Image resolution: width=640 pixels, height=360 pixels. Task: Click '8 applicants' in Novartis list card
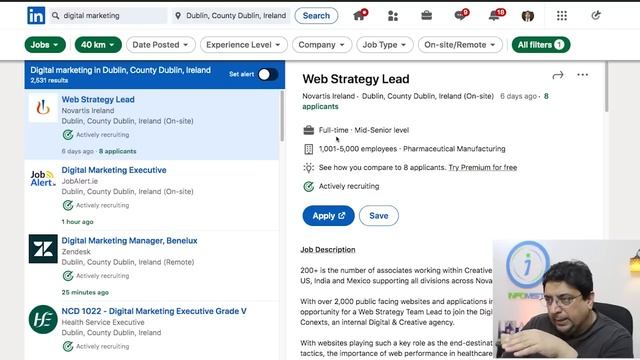(x=118, y=151)
